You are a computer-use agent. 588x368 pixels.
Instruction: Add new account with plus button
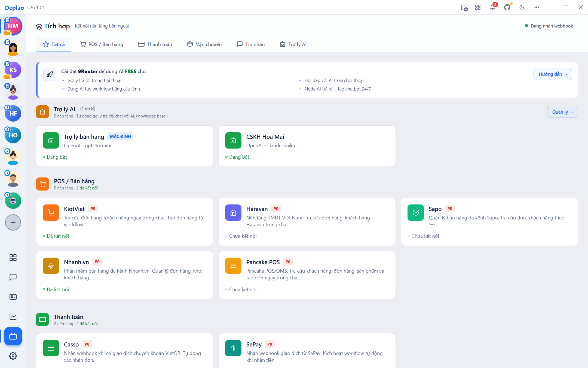[13, 222]
